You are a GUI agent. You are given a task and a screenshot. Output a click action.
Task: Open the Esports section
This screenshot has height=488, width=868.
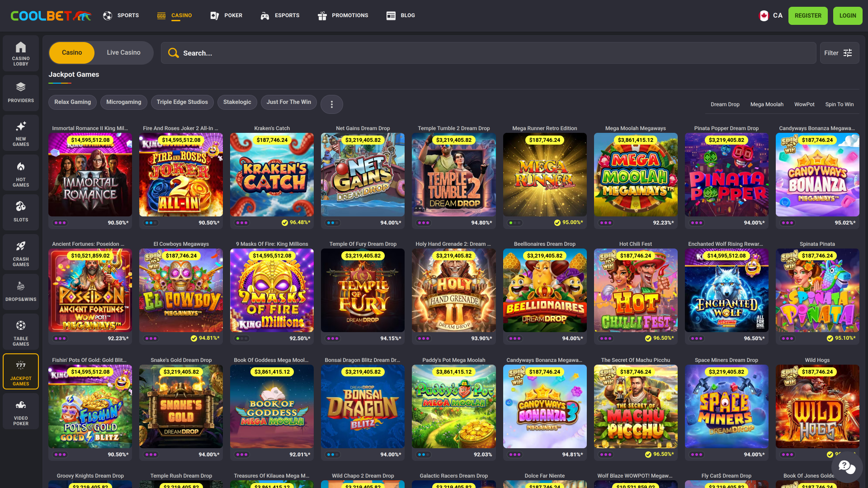(280, 15)
